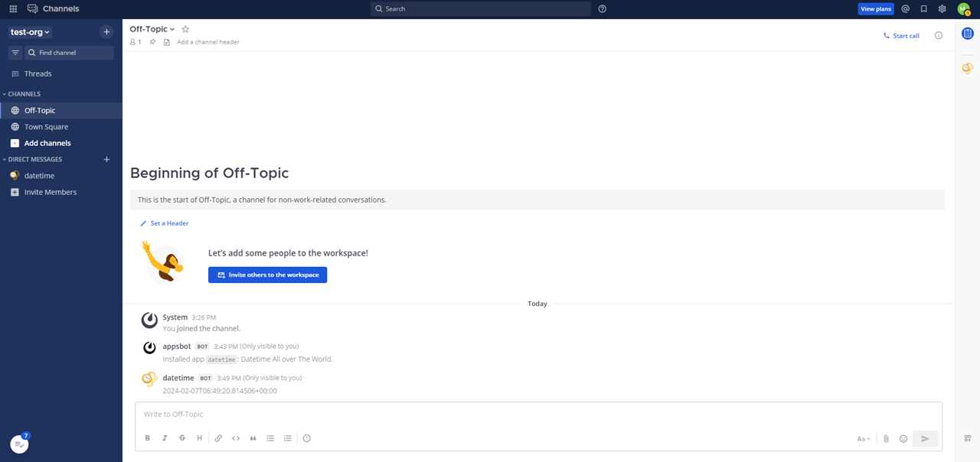Open the emoji picker in the message box

coord(903,438)
